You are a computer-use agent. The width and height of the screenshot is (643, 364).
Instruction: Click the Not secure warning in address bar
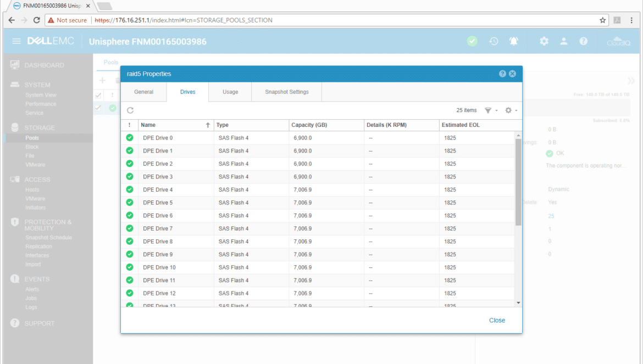click(67, 20)
